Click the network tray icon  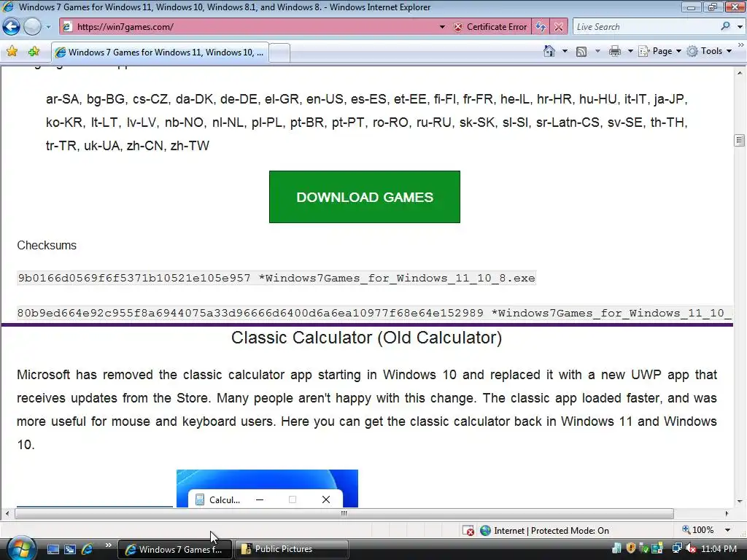[x=676, y=548]
